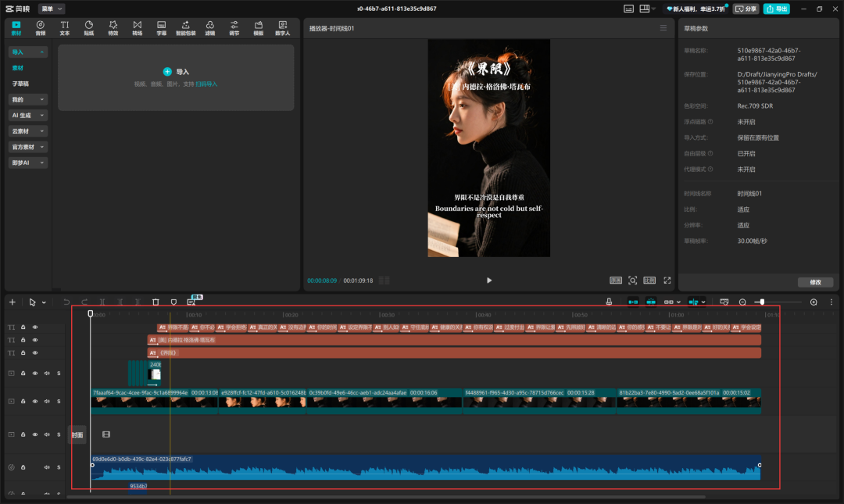The width and height of the screenshot is (844, 504).
Task: Open the 滤镜 (filters) panel
Action: click(x=210, y=28)
